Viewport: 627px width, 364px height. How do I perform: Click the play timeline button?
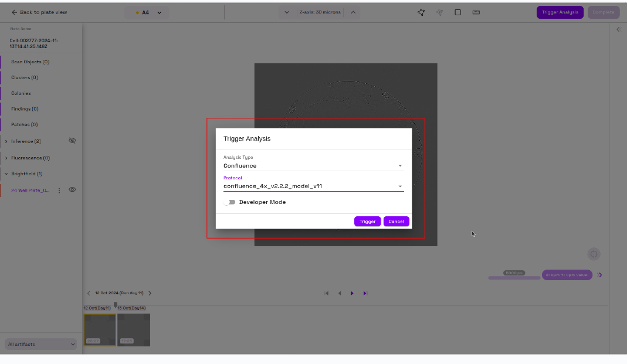tap(352, 293)
